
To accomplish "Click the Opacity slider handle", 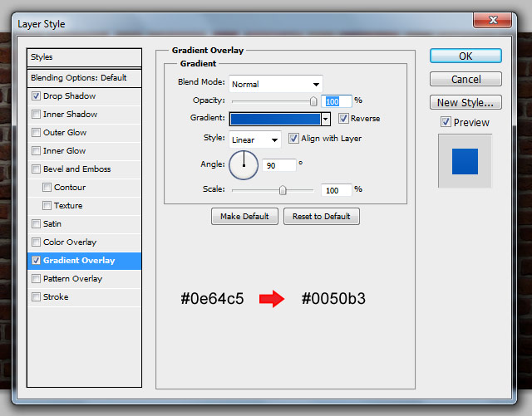I will tap(313, 101).
